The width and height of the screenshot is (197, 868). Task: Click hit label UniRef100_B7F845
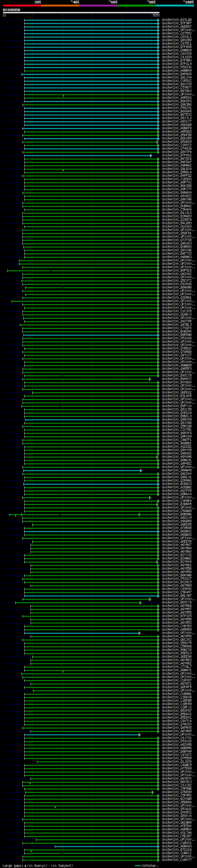(x=177, y=47)
